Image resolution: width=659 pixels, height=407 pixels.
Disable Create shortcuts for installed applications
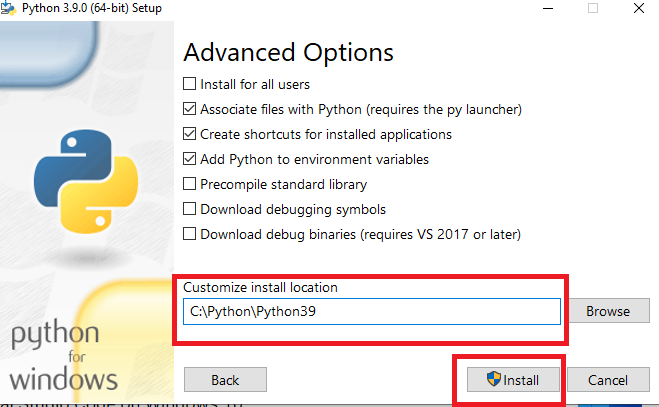coord(190,134)
